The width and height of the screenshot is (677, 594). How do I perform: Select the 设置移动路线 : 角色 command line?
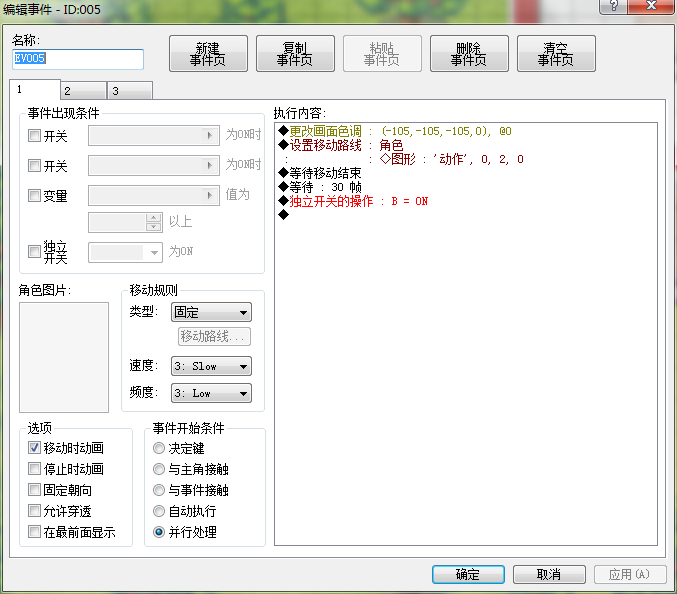341,145
